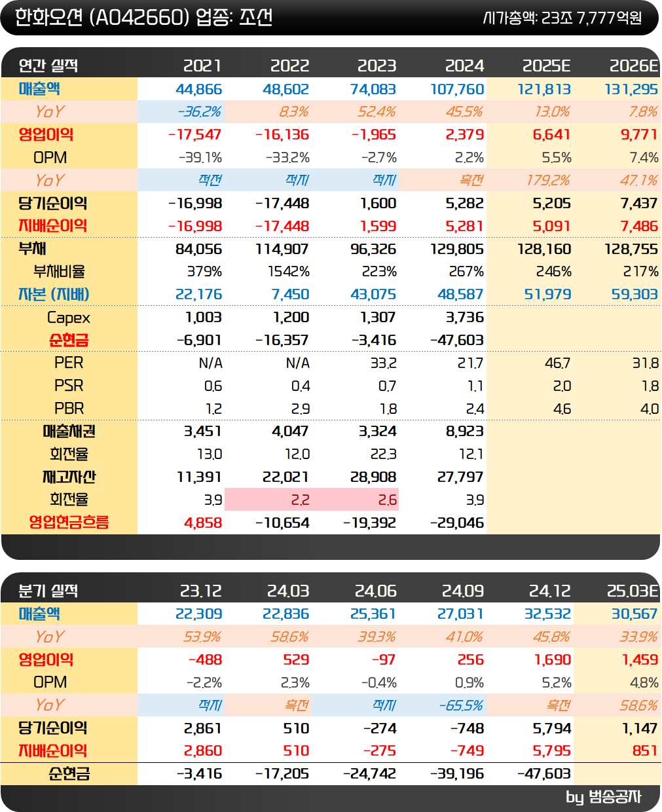
Task: Select debt ratio 217%
Action: tap(640, 272)
